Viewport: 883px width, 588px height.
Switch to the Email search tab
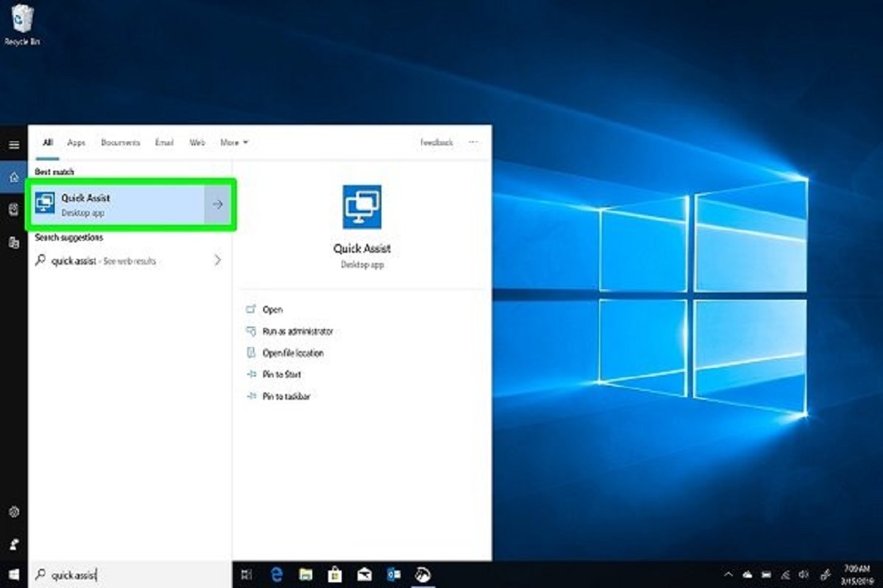165,142
